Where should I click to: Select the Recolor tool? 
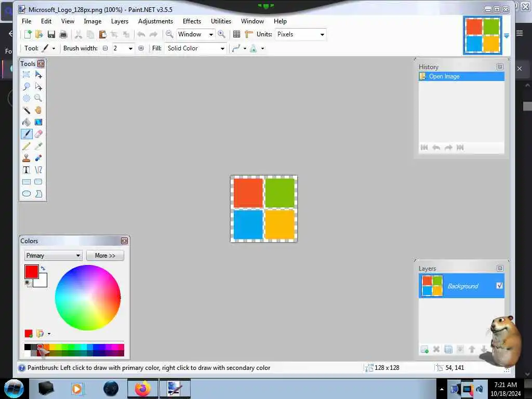tap(38, 158)
